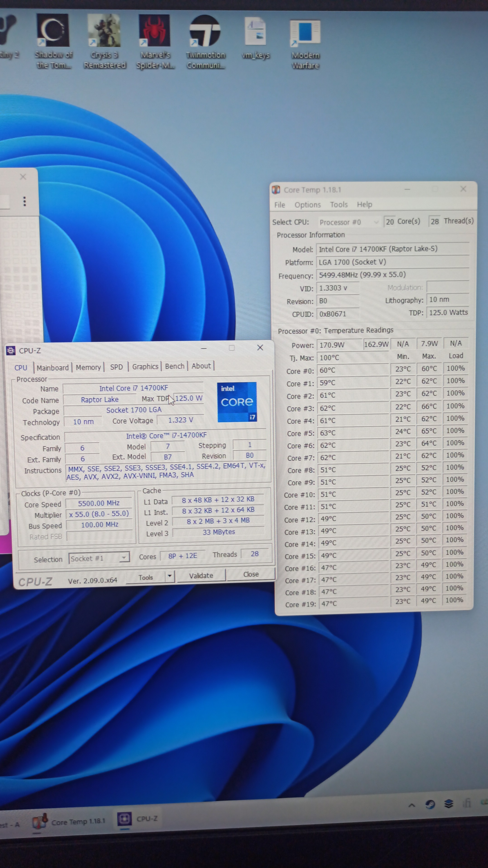488x868 pixels.
Task: Show hidden system tray icons
Action: coord(411,805)
